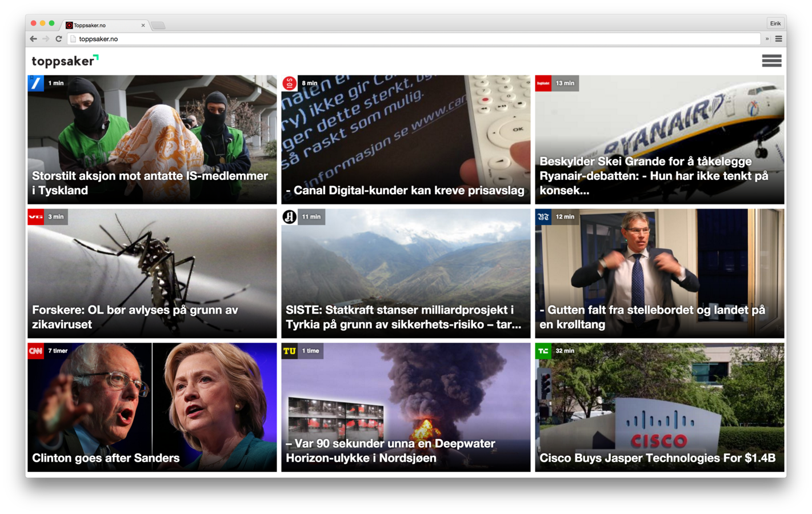Close the Toppsaker.no tab
This screenshot has height=514, width=812.
point(143,25)
